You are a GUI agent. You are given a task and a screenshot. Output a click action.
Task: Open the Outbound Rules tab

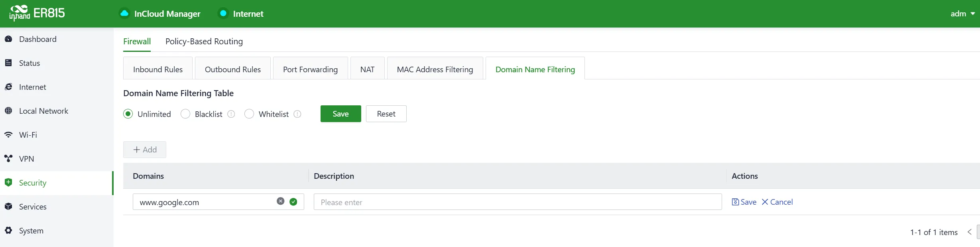click(x=233, y=68)
